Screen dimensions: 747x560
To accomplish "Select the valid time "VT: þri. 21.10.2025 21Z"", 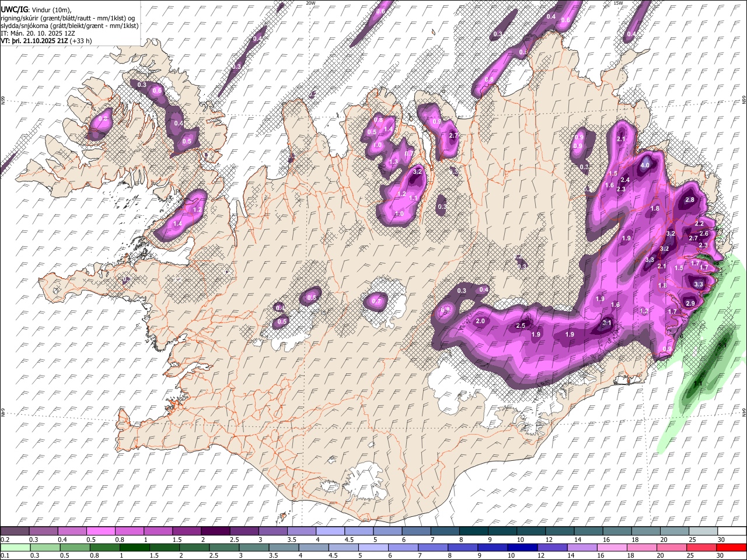I will coord(34,41).
